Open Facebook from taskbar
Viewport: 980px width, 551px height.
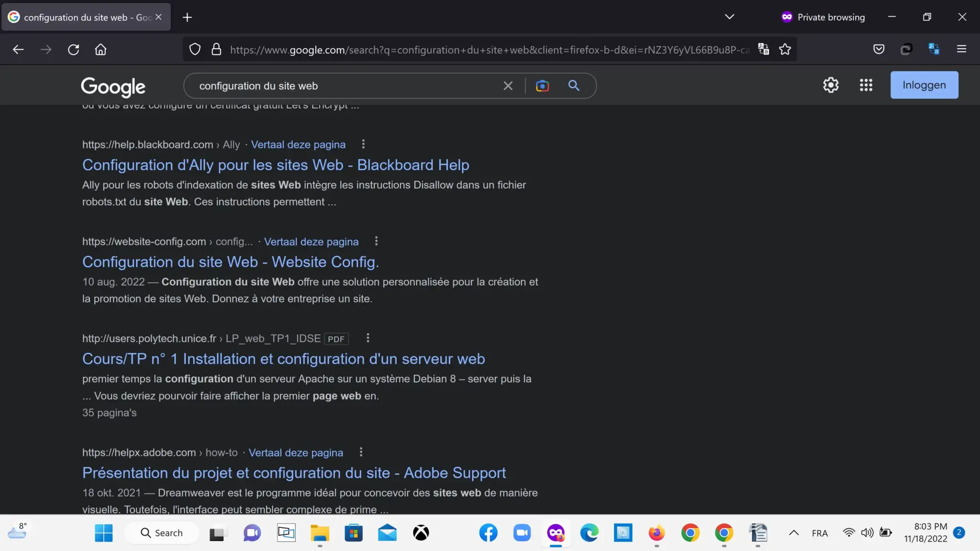pyautogui.click(x=488, y=533)
